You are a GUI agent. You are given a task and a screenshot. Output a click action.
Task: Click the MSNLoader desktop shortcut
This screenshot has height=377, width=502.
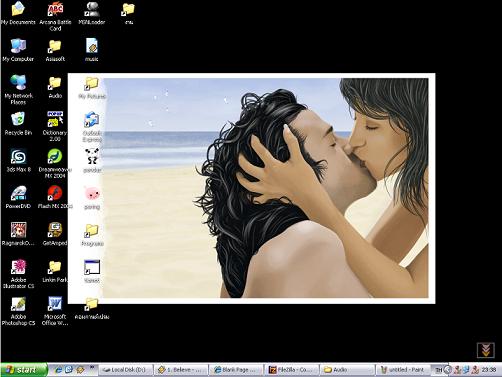point(92,13)
